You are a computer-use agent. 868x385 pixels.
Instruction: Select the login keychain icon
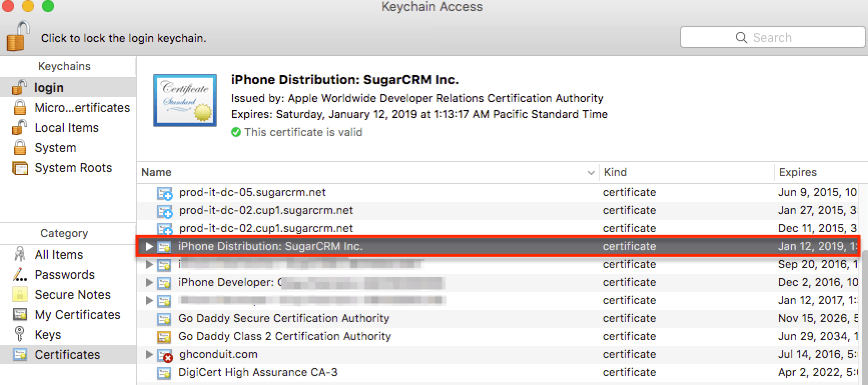(x=19, y=87)
